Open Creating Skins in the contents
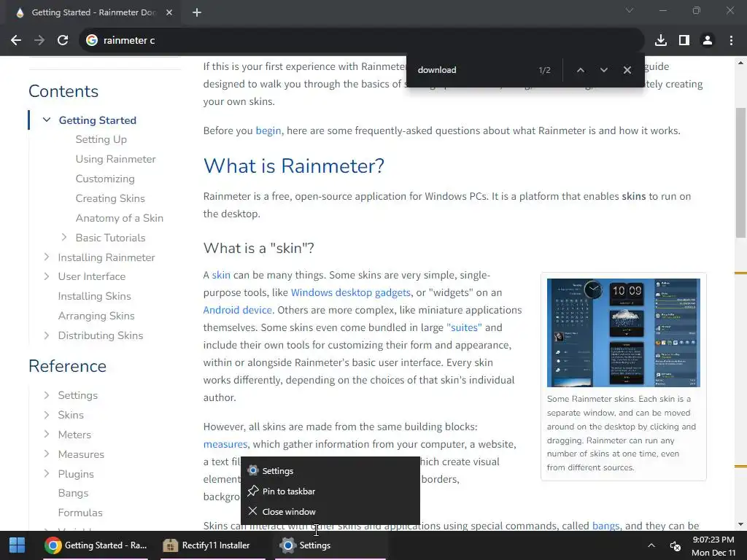 pyautogui.click(x=110, y=198)
